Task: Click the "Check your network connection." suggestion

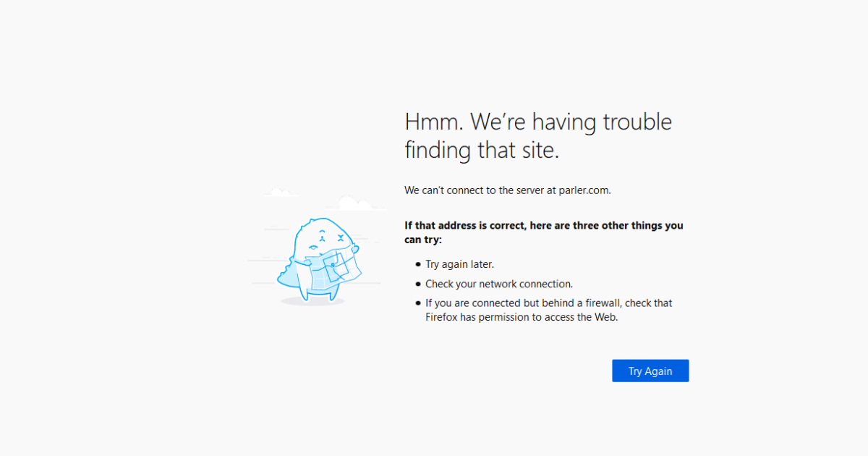Action: [499, 284]
